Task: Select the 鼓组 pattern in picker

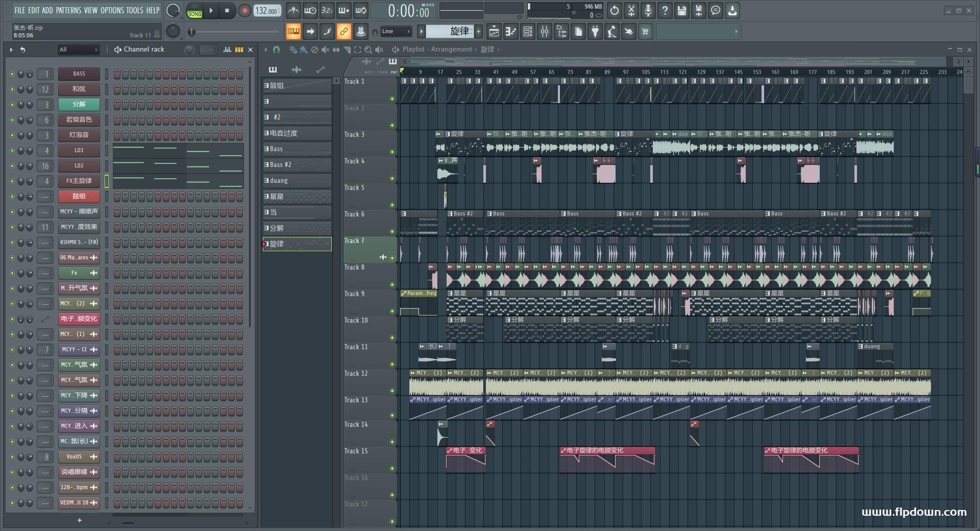Action: click(297, 86)
